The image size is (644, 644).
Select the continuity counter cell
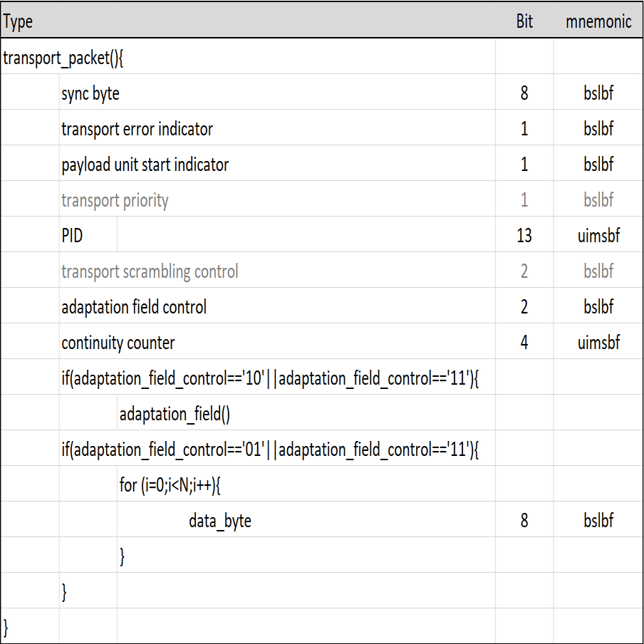click(118, 343)
